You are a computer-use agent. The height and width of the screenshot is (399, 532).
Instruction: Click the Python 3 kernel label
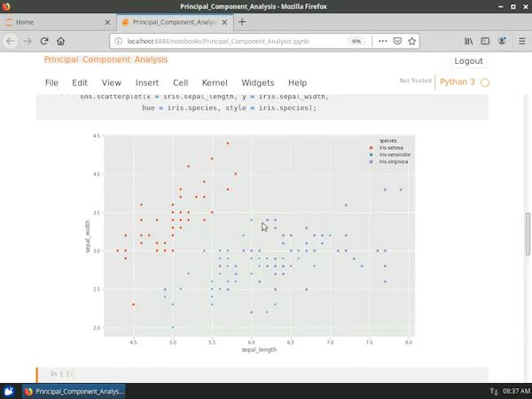click(x=457, y=82)
